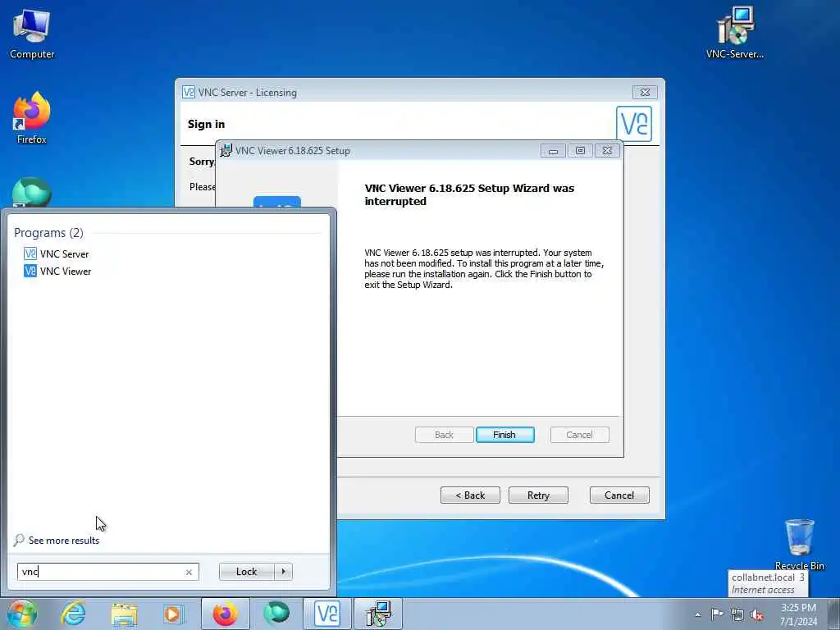Switch to Firefox in the taskbar
Screen dimensions: 840x630
coord(226,614)
